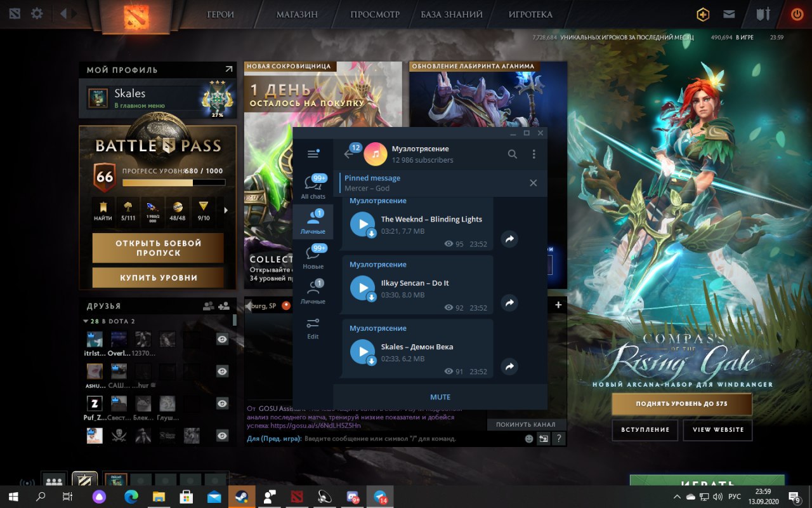Click MUTE in the Telegram channel

[440, 397]
